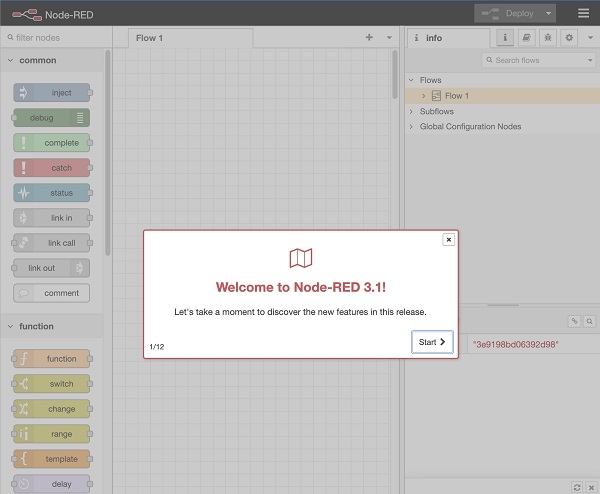Viewport: 600px width, 494px height.
Task: Select the delay node in palette
Action: pos(52,484)
